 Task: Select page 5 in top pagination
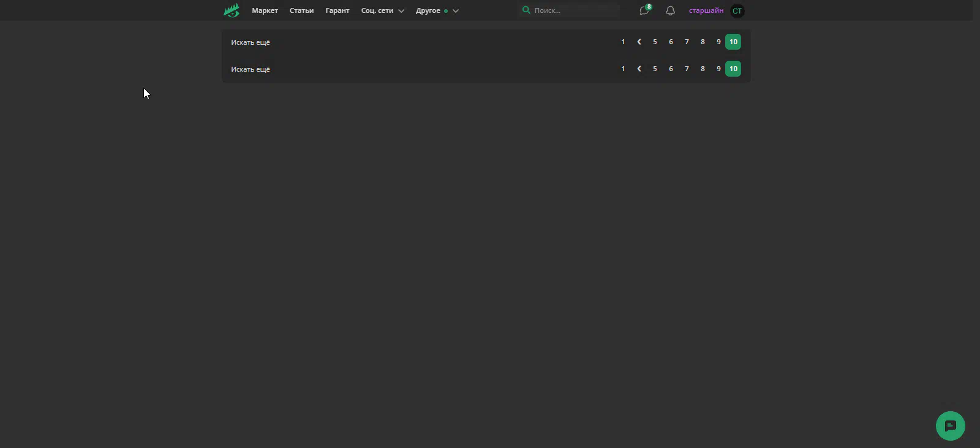(655, 42)
